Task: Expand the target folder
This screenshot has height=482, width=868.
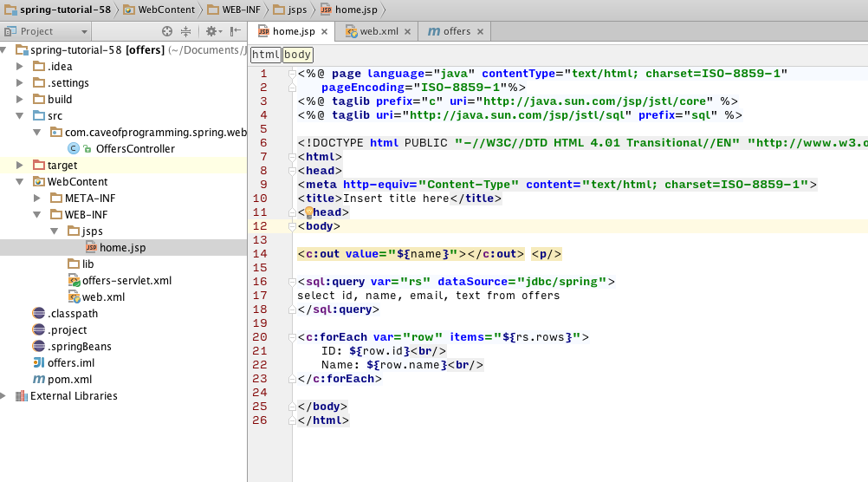Action: pos(19,165)
